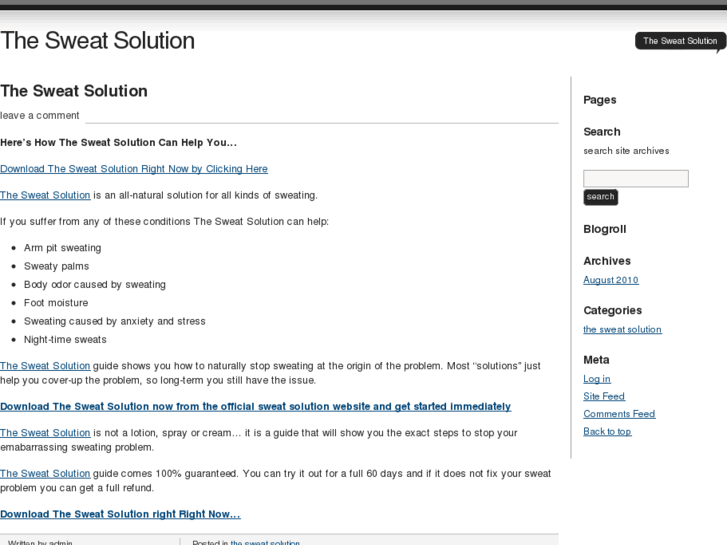
Task: Focus the search site archives input field
Action: point(636,179)
